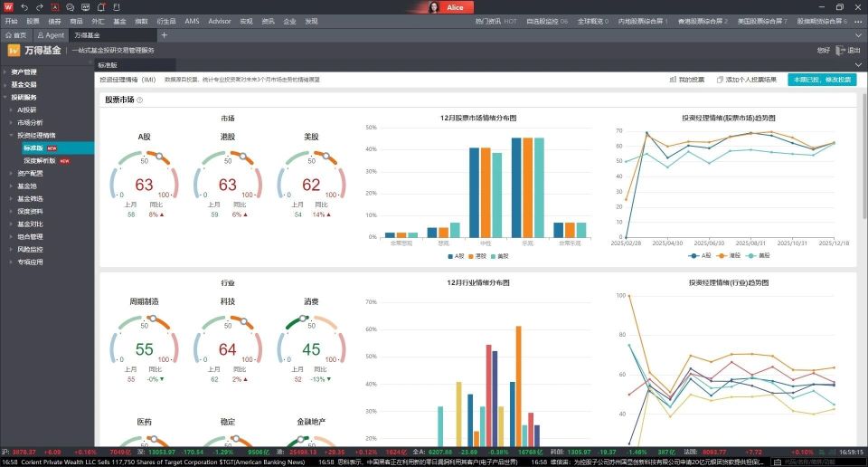Expand 资产管理 in the sidebar tree

5,72
